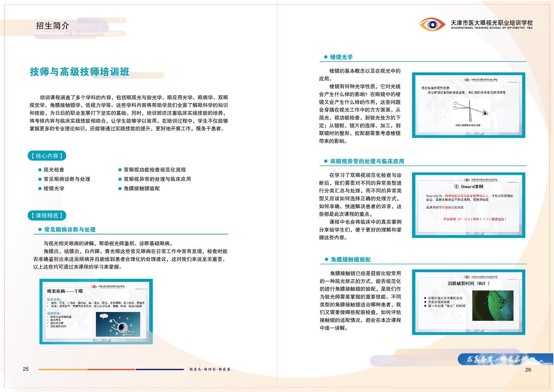Click the paragraph beginning '角膜炎、结膜炎、白内障'
554x392 pixels.
(130, 259)
